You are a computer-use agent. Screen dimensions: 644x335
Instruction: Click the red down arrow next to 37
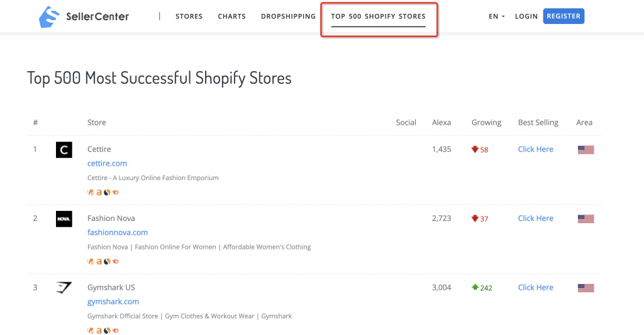(475, 219)
